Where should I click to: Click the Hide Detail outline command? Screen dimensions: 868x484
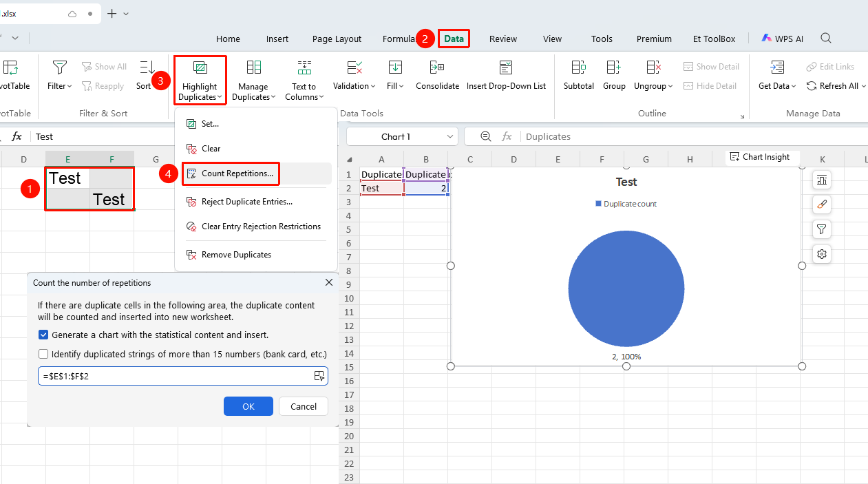[x=710, y=86]
